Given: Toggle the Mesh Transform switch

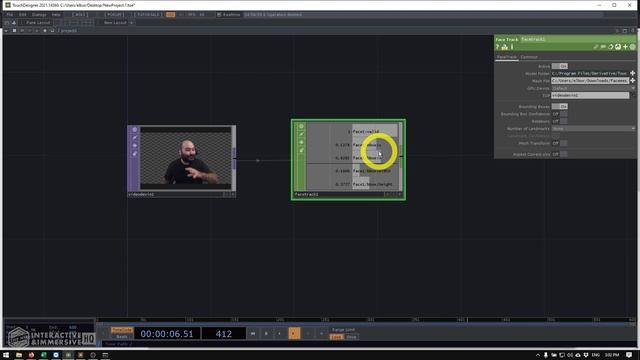Looking at the screenshot, I should [x=560, y=143].
